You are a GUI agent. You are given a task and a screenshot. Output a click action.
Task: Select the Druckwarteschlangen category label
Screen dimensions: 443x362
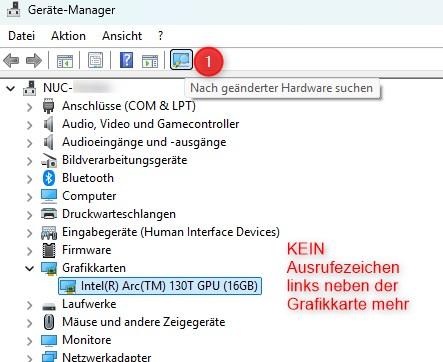119,214
